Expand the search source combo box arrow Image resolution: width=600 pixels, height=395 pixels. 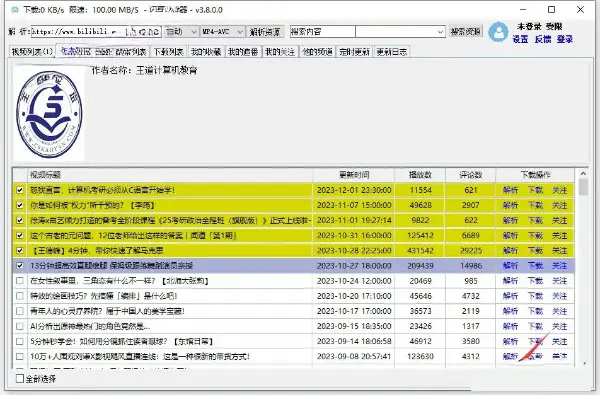(x=440, y=32)
